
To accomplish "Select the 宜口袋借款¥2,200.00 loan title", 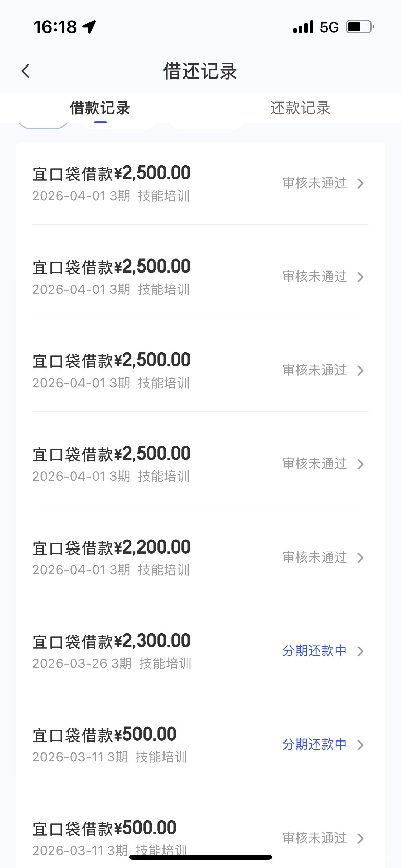I will (x=111, y=547).
